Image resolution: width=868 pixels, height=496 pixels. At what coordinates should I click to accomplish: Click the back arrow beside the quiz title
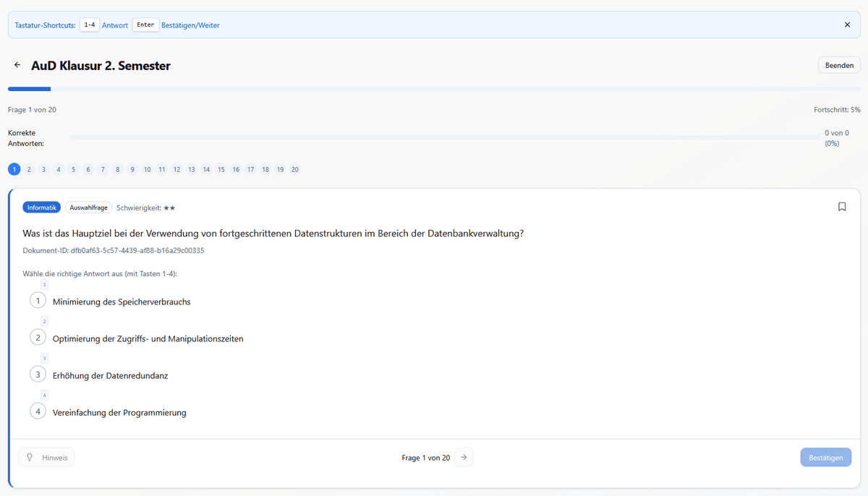[x=17, y=64]
